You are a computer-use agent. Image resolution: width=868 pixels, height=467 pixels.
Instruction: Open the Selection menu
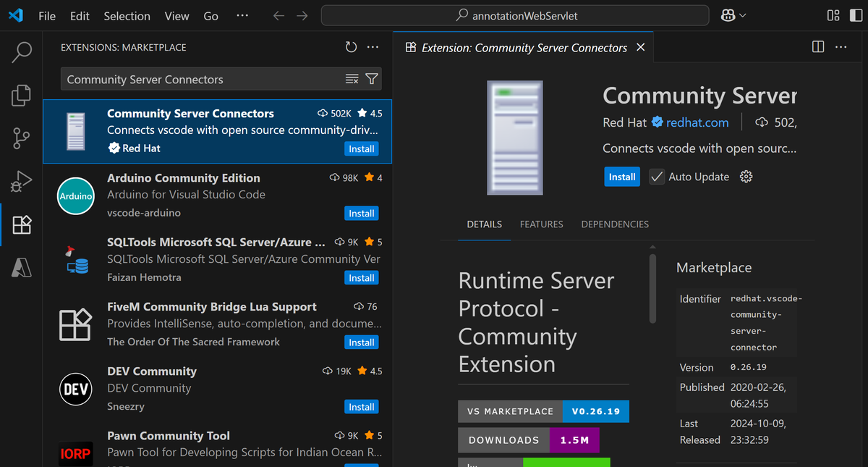(127, 15)
